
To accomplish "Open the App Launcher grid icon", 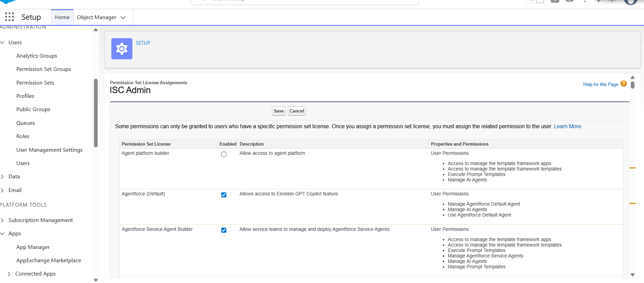I will coord(10,17).
